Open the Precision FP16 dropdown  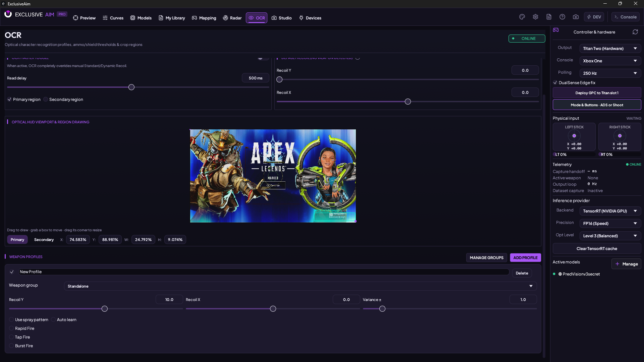click(x=610, y=224)
